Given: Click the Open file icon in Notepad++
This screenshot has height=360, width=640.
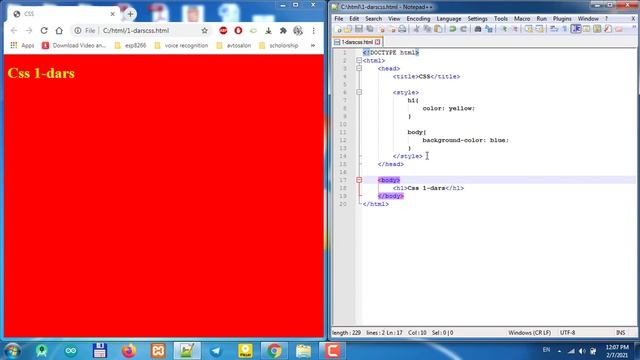Looking at the screenshot, I should 348,29.
